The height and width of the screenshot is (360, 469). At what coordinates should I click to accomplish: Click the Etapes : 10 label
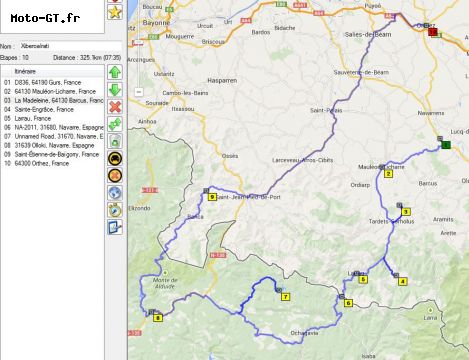(x=14, y=58)
